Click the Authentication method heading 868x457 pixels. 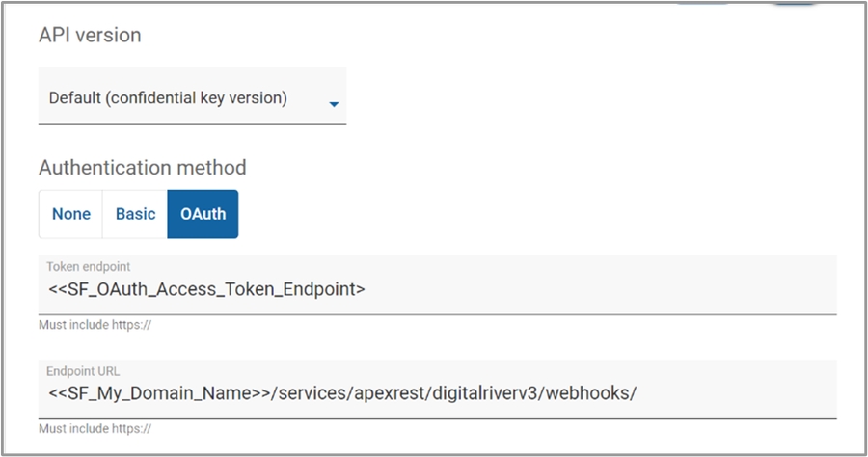point(142,167)
